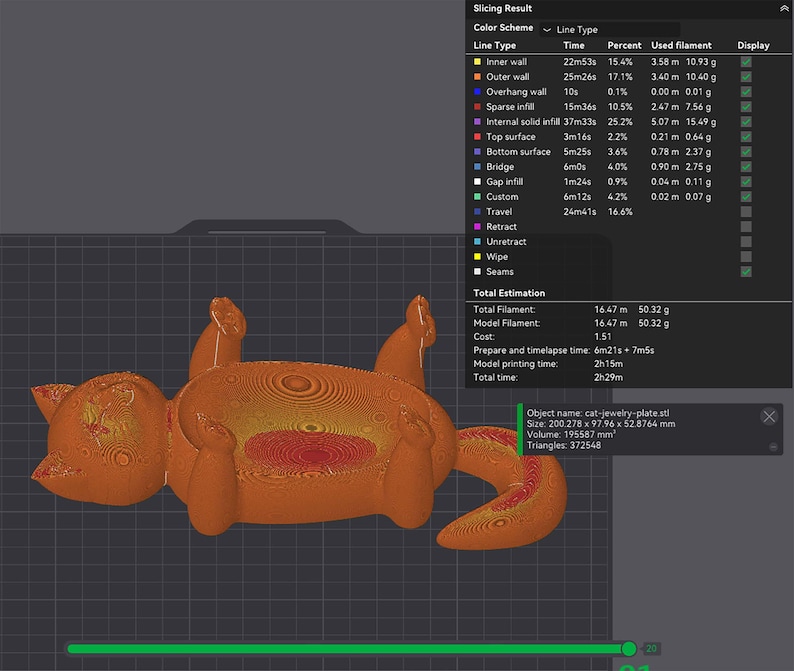The height and width of the screenshot is (671, 794).
Task: Click the Travel color swatch
Action: click(x=477, y=212)
